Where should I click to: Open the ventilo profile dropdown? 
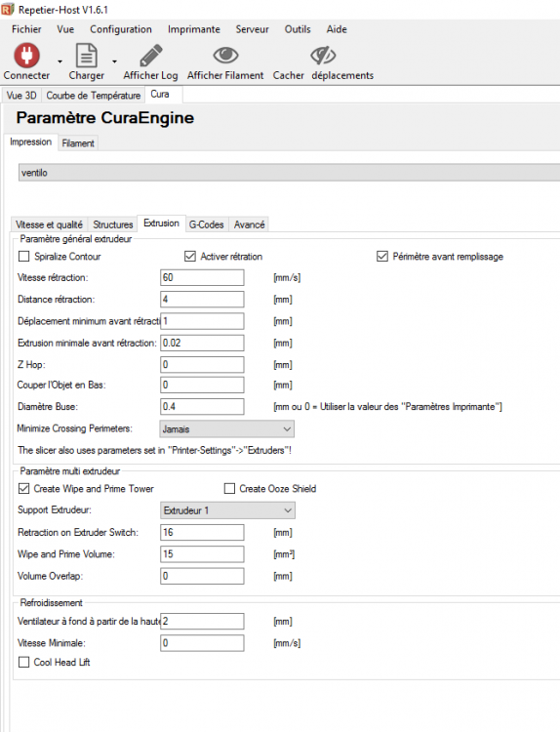pos(290,172)
